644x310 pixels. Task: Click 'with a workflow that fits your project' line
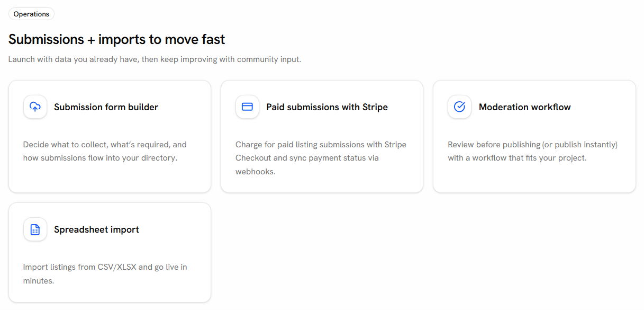517,158
